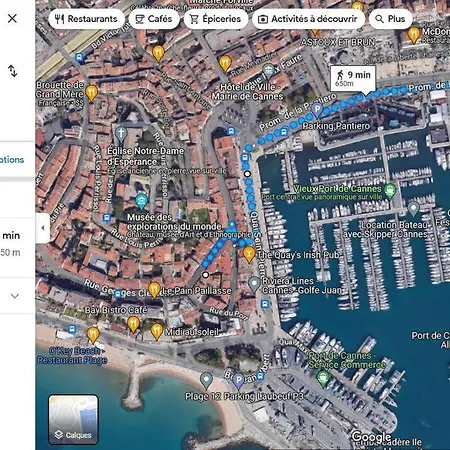Open the Calques layers thumbnail
Viewport: 450px width, 450px height.
tap(73, 419)
